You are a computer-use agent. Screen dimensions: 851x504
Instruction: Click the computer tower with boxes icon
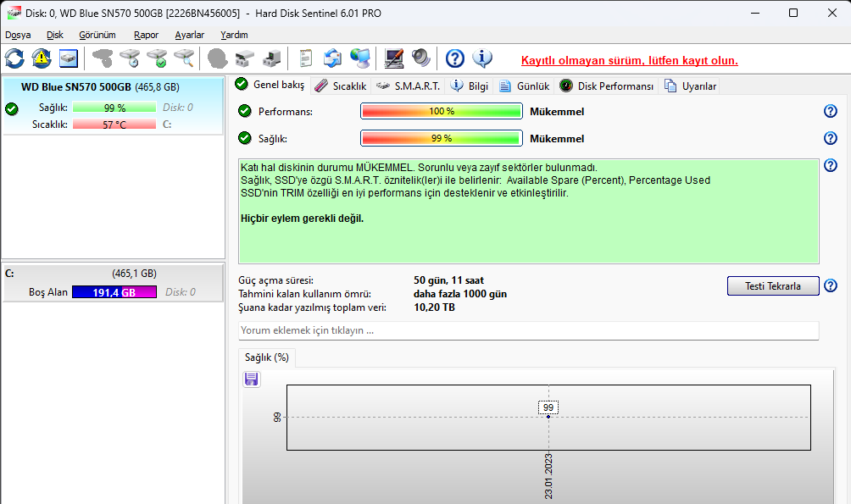click(271, 58)
